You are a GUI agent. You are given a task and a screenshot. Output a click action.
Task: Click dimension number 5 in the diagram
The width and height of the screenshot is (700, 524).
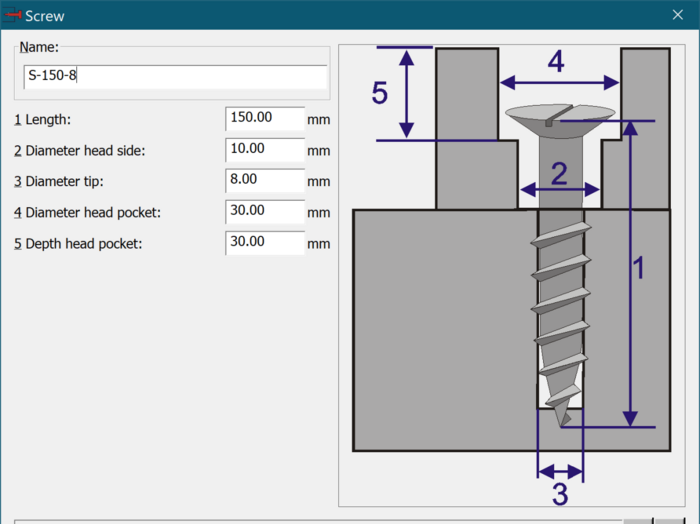coord(380,93)
